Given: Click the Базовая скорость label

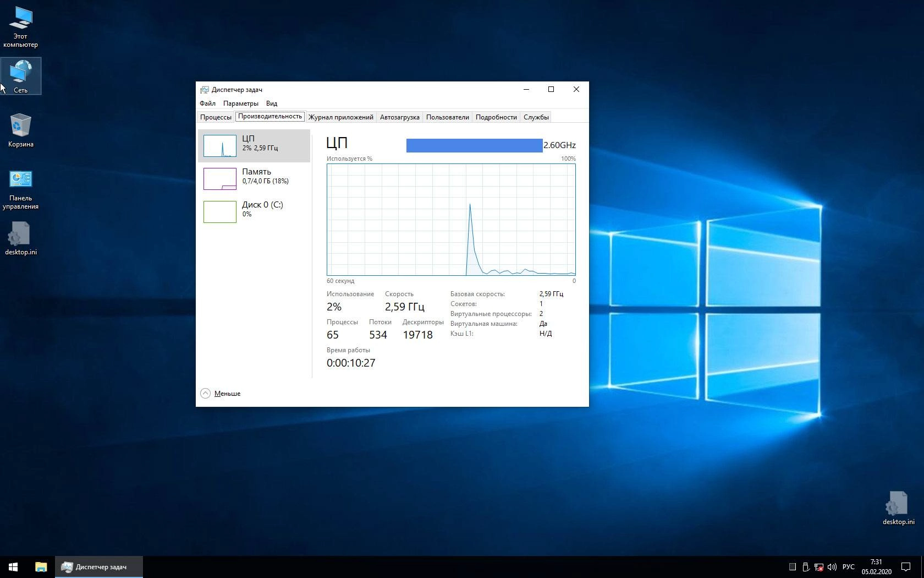Looking at the screenshot, I should [x=477, y=294].
